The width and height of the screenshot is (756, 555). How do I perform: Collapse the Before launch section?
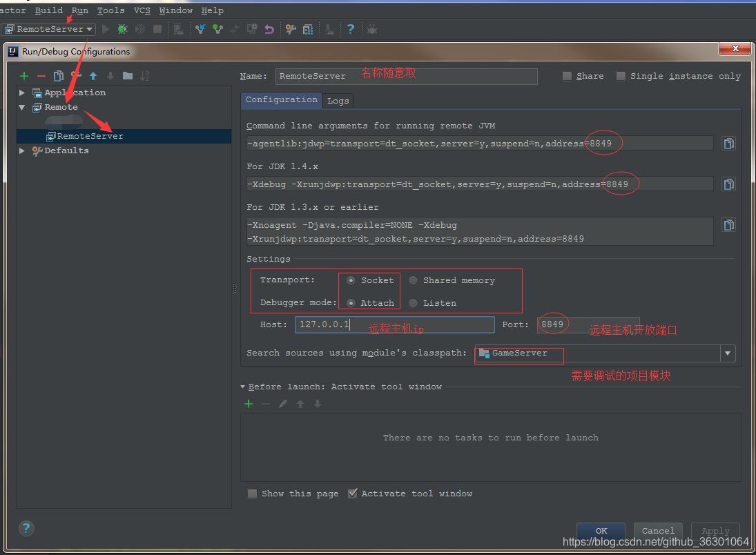243,387
